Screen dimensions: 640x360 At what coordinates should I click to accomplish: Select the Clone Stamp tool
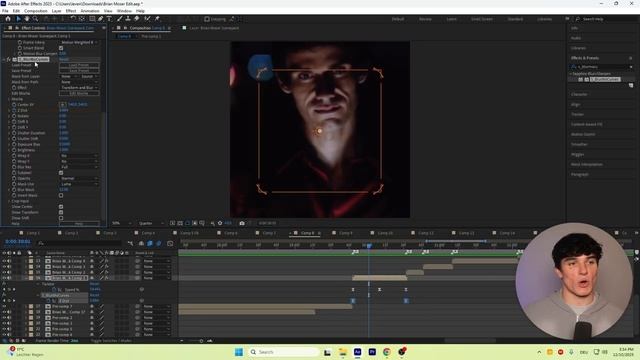pyautogui.click(x=128, y=19)
